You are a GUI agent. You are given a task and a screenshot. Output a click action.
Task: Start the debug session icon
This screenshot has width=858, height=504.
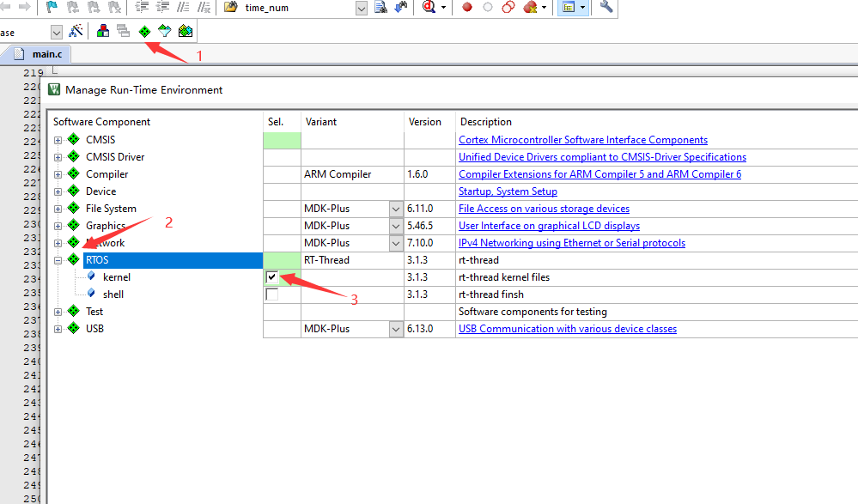[x=429, y=7]
